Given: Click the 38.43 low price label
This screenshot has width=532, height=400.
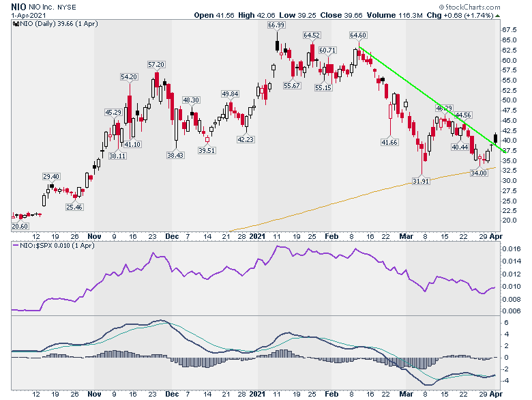Looking at the screenshot, I should coord(175,155).
